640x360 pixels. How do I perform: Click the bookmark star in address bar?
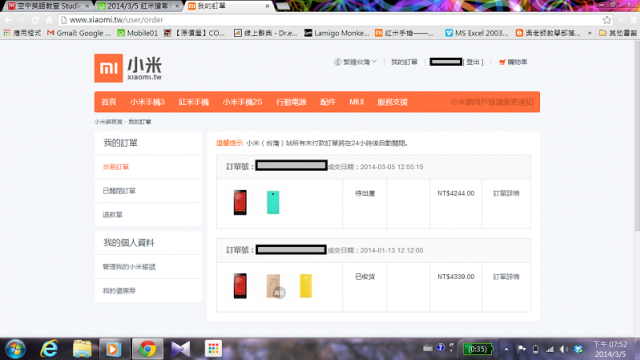(x=607, y=20)
